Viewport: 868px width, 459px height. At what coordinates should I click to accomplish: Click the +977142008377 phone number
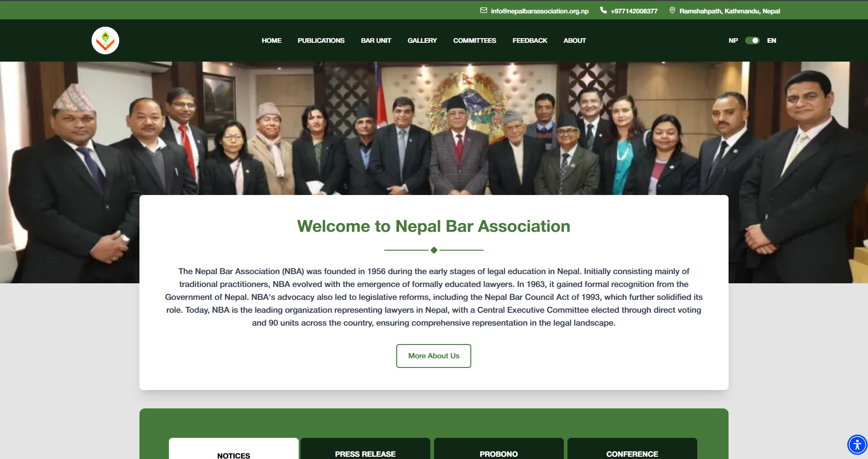[634, 11]
